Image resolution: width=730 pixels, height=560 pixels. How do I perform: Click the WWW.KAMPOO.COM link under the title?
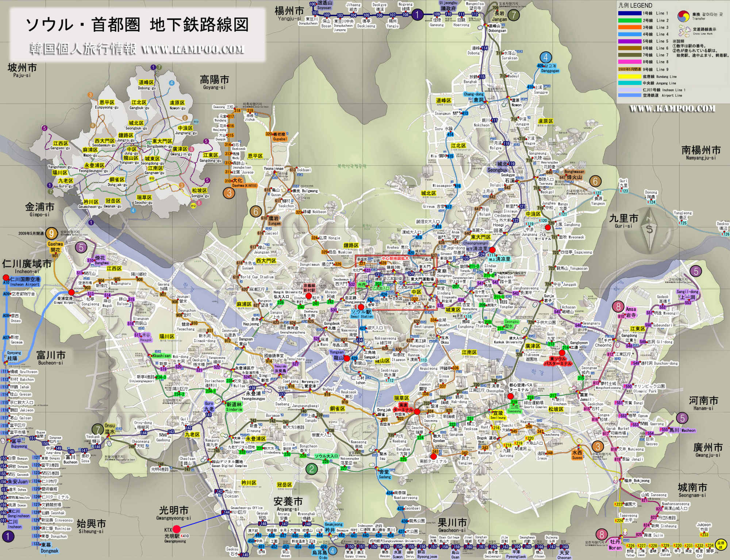pos(193,49)
